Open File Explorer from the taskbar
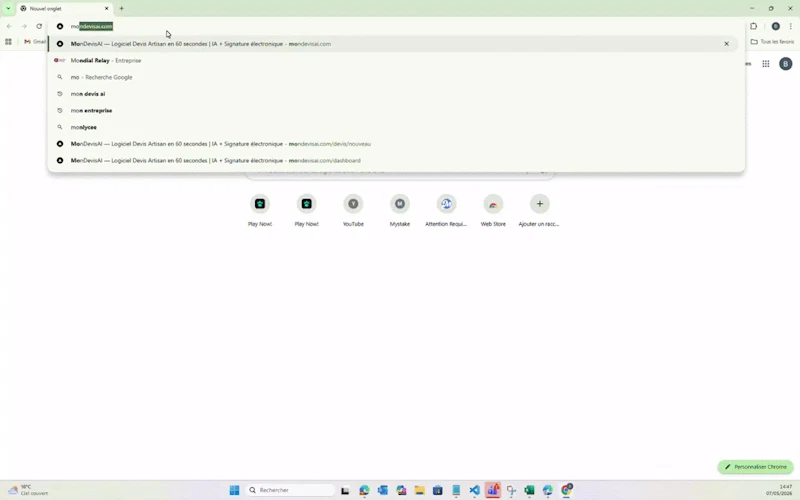The image size is (800, 500). [419, 490]
